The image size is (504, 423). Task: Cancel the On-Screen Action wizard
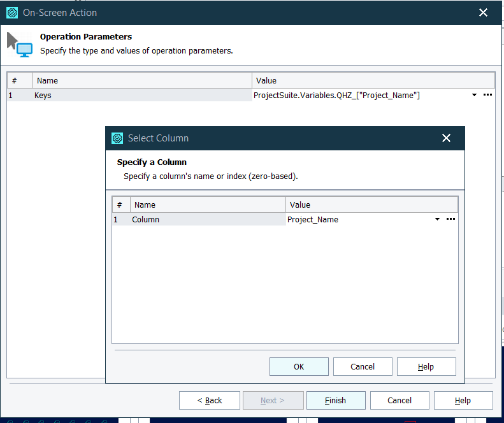(x=400, y=400)
